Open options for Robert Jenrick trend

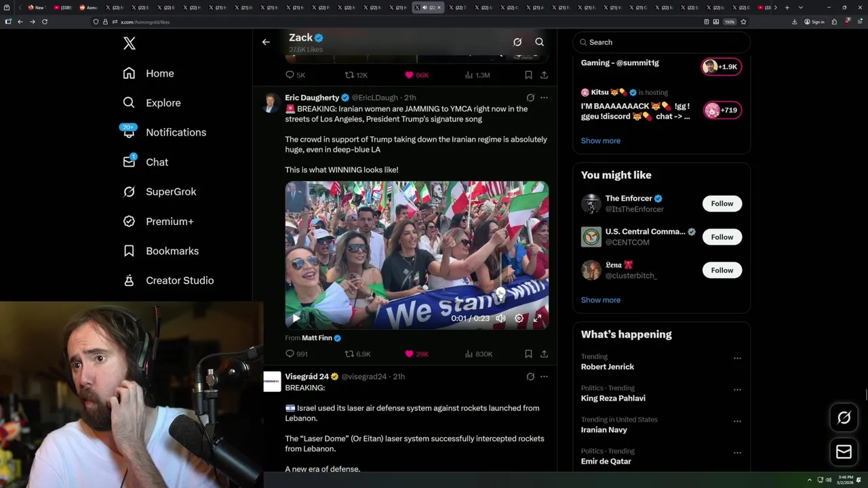tap(737, 358)
